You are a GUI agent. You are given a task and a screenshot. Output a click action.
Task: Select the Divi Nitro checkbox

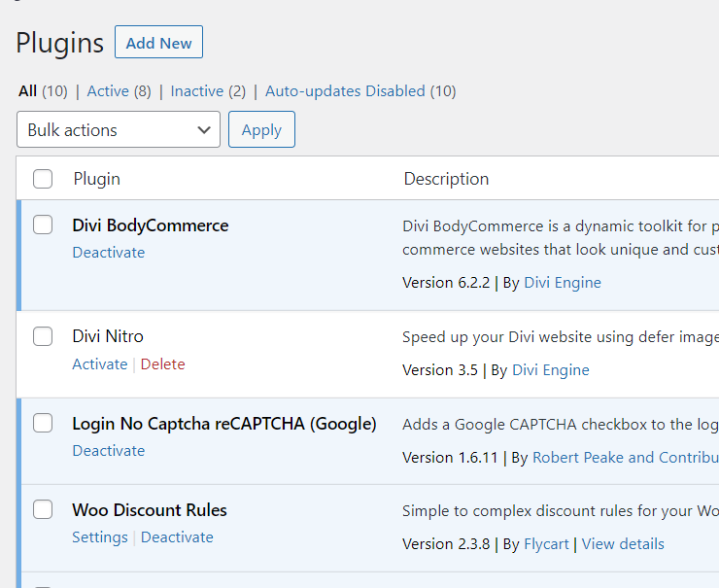pyautogui.click(x=43, y=336)
